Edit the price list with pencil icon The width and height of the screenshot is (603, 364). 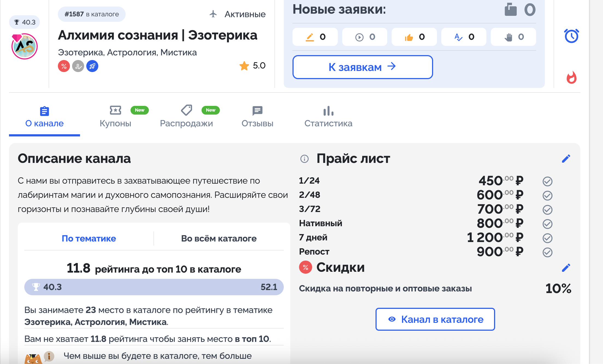566,159
